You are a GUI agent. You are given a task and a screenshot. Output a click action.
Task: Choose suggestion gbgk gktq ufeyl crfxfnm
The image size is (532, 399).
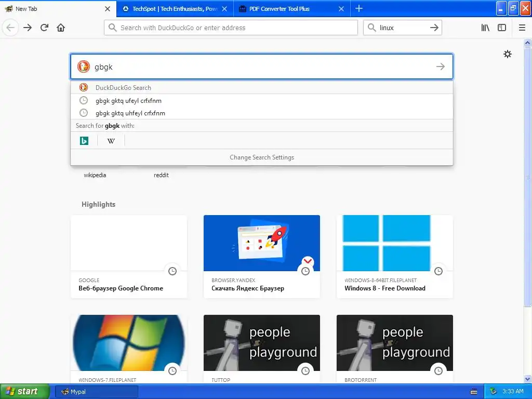click(x=262, y=100)
